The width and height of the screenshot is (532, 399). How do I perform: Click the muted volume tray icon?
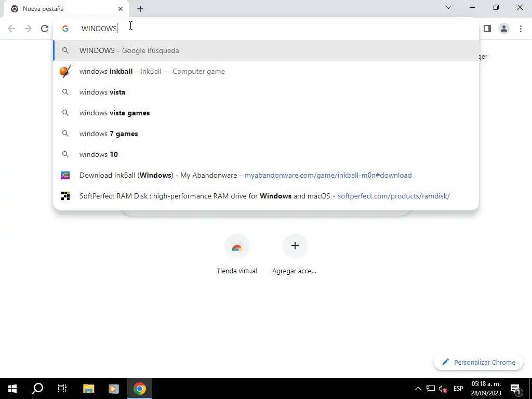tap(443, 389)
